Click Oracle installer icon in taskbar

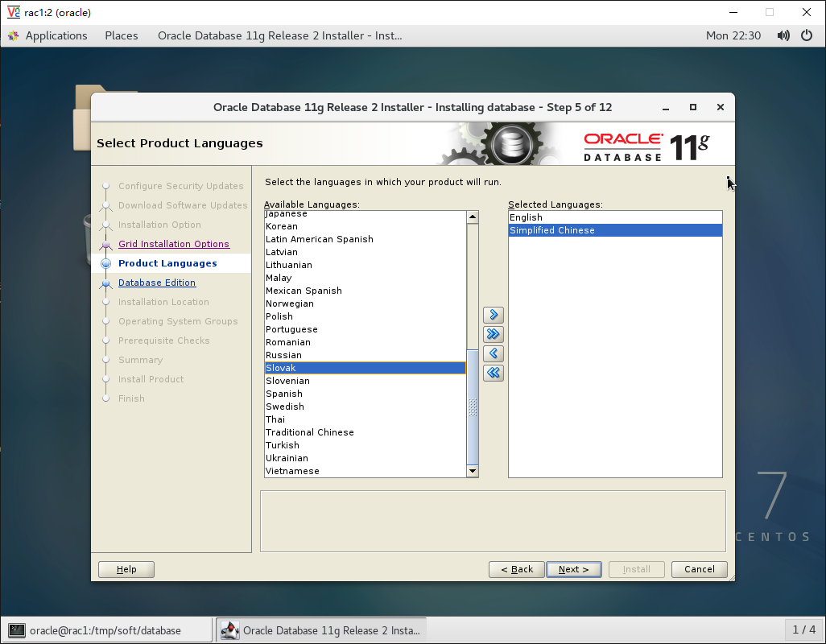pyautogui.click(x=229, y=630)
